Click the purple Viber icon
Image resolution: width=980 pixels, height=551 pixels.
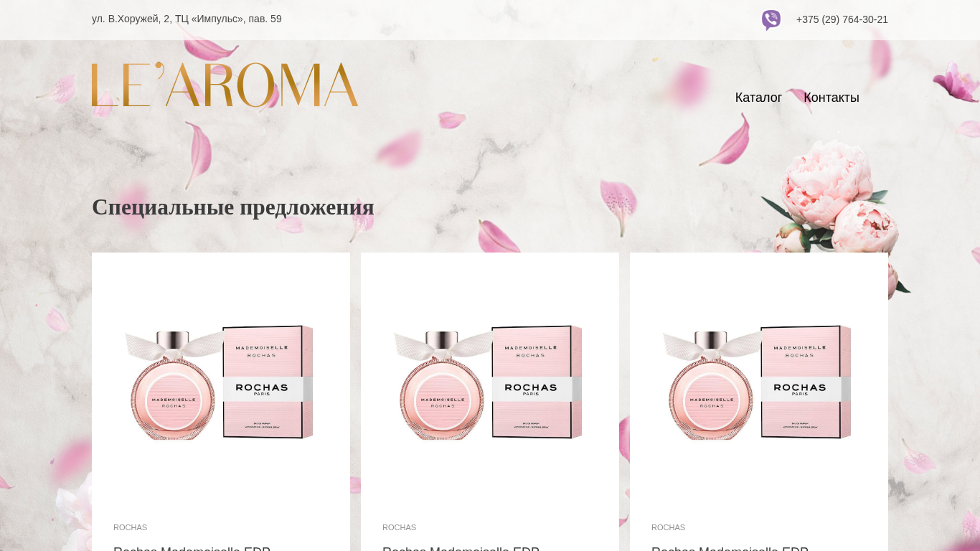click(x=771, y=20)
